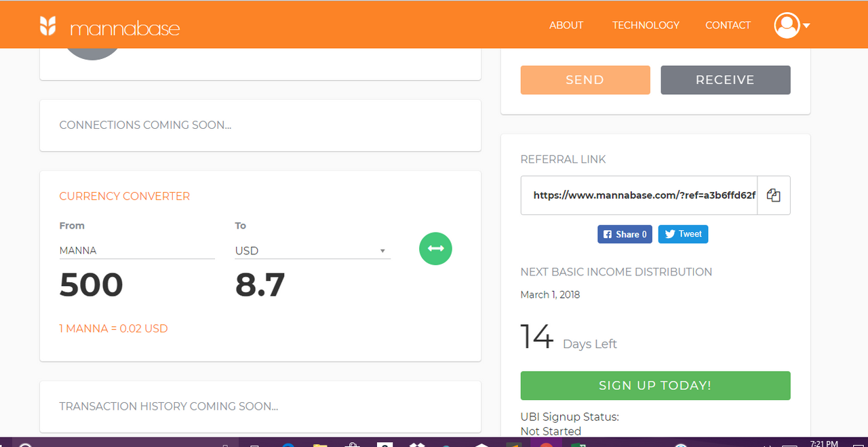
Task: Click the REFERRAL LINK heading
Action: pos(564,159)
